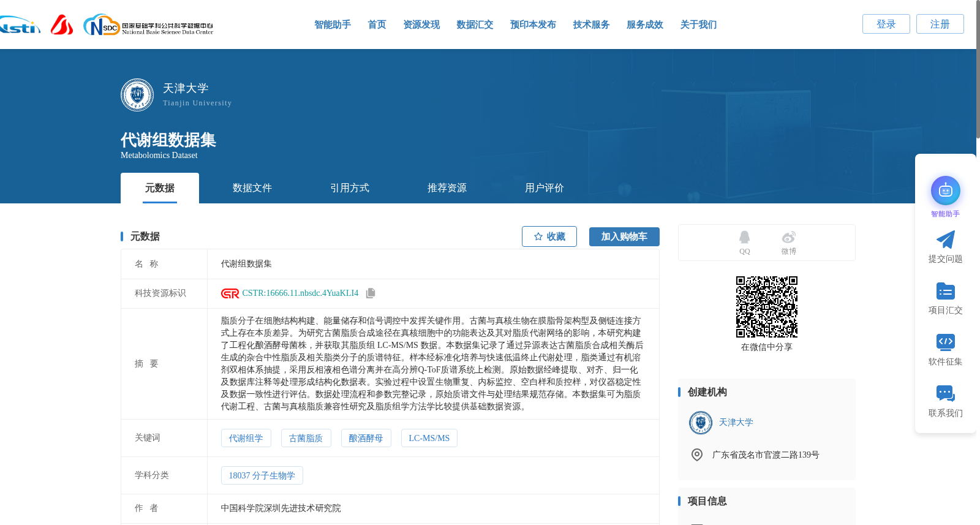The image size is (980, 525).
Task: Open 天津大学 link under 创建机构
Action: click(x=736, y=423)
